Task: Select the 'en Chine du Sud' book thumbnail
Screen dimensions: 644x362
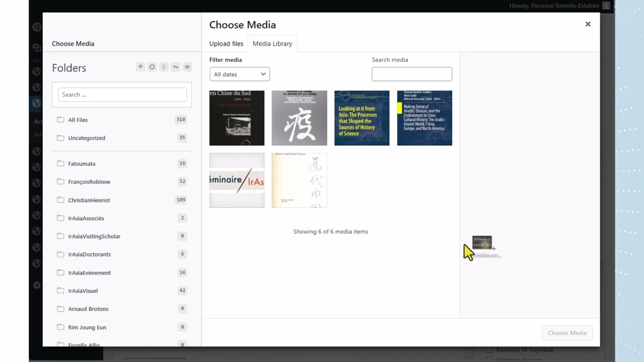Action: point(237,118)
